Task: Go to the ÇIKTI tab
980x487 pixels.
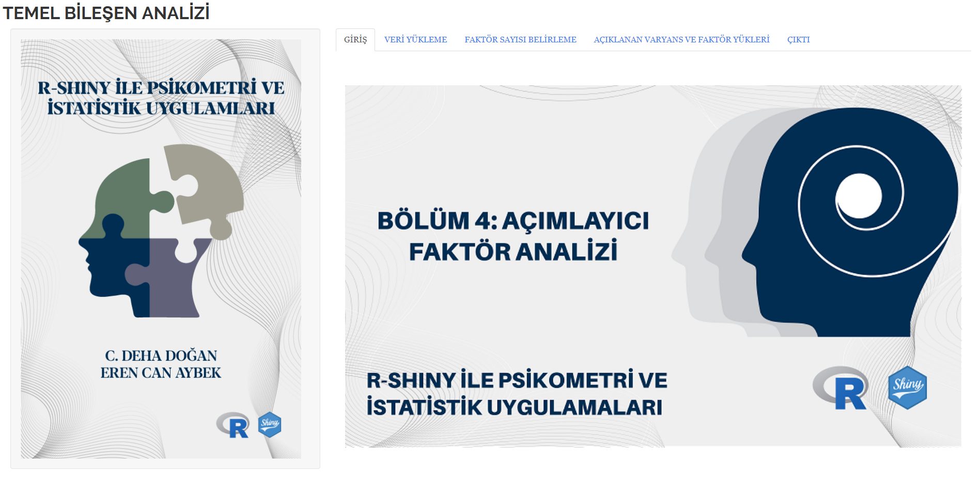Action: 798,40
